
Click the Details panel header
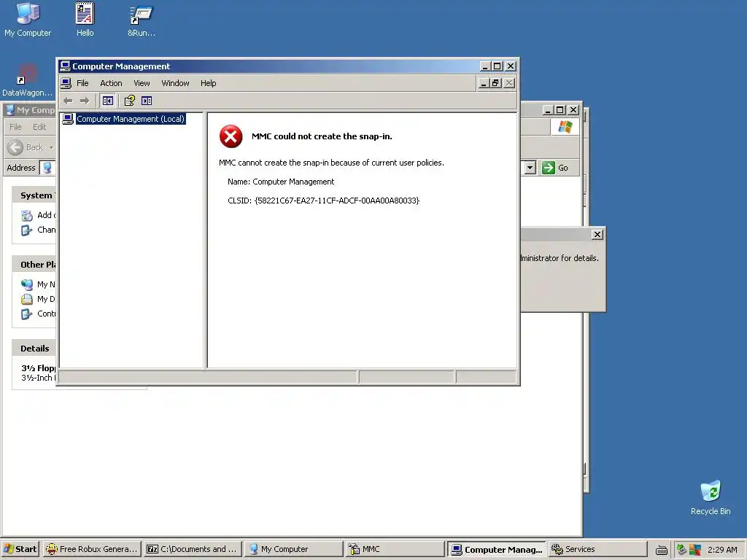[34, 349]
